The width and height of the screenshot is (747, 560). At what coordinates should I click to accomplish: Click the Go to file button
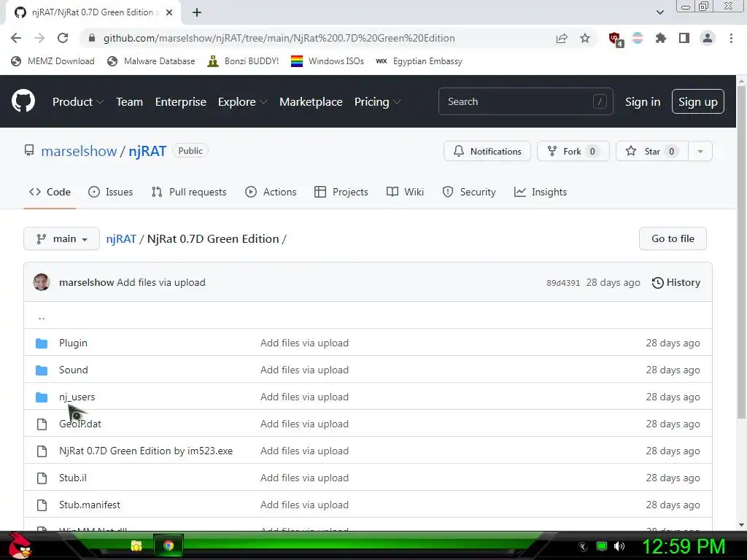click(x=673, y=238)
